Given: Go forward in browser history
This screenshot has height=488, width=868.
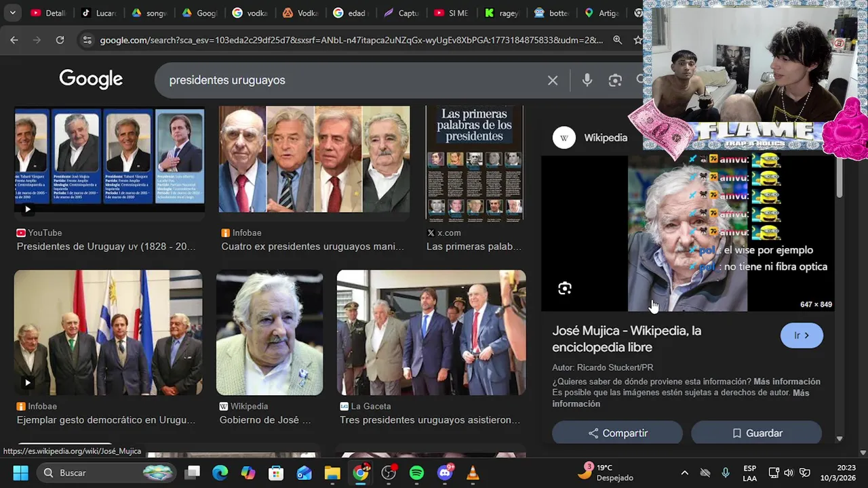Looking at the screenshot, I should (x=37, y=40).
